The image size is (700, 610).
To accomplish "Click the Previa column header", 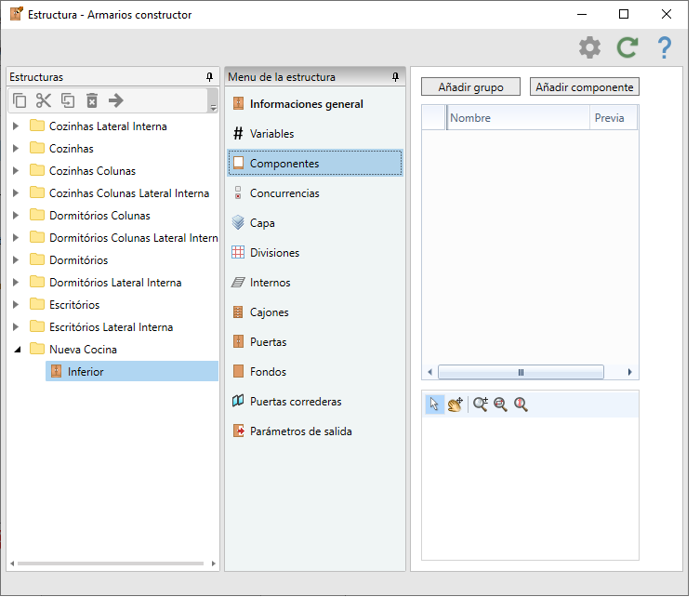I will tap(614, 118).
